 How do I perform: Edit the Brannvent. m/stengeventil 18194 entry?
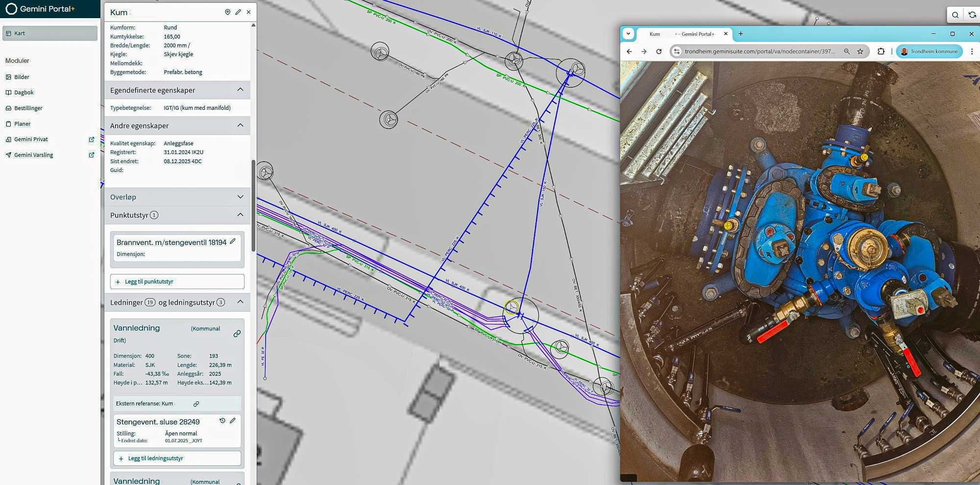[x=233, y=241]
